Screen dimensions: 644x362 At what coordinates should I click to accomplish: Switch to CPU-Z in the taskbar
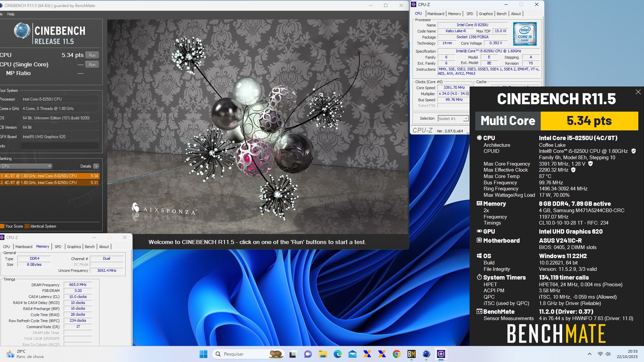pyautogui.click(x=441, y=354)
